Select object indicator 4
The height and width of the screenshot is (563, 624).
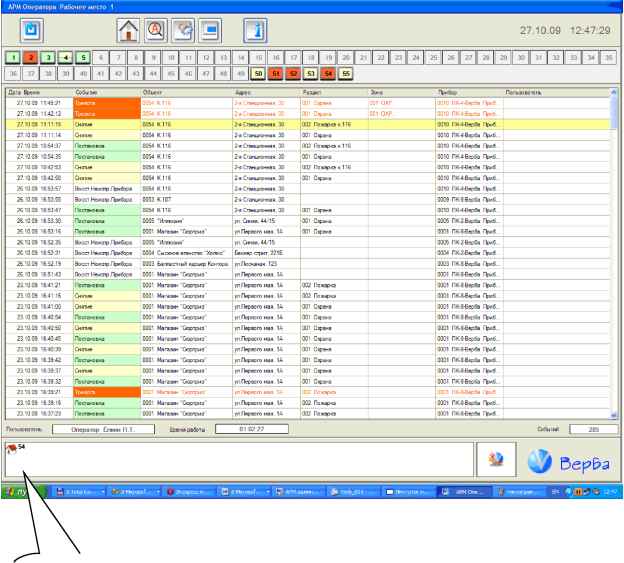(66, 58)
